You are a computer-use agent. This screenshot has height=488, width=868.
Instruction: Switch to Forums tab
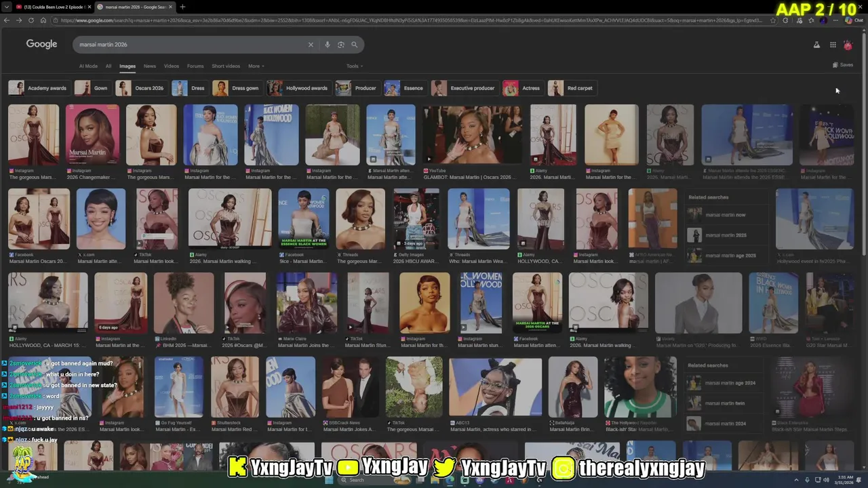coord(195,66)
